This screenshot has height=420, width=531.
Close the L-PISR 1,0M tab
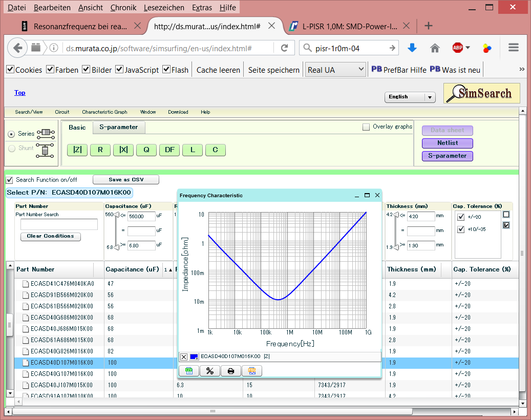407,26
